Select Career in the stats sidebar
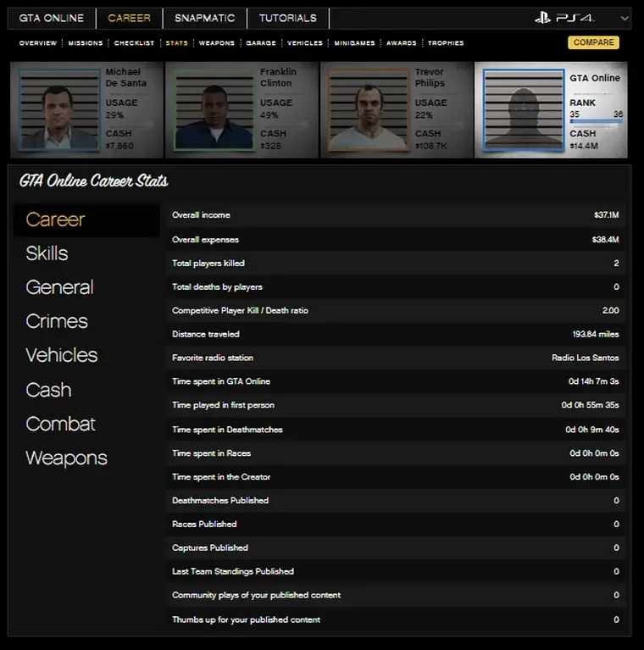The image size is (644, 650). pyautogui.click(x=86, y=219)
